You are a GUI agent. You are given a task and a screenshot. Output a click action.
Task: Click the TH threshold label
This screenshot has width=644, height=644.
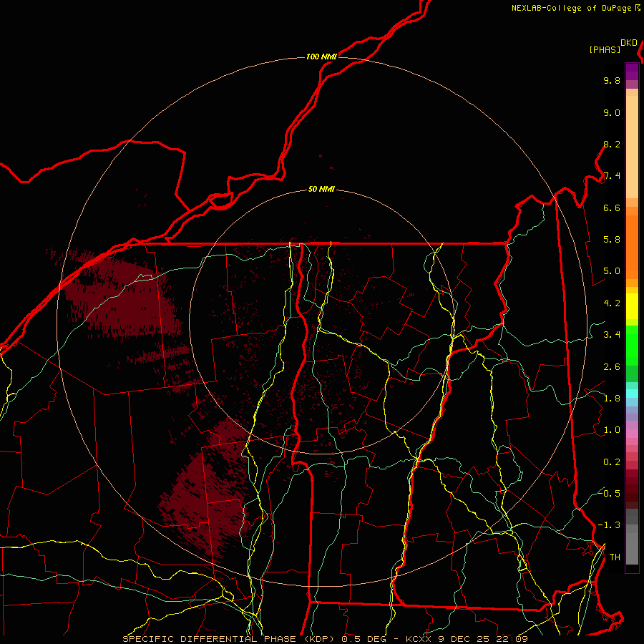click(x=615, y=557)
